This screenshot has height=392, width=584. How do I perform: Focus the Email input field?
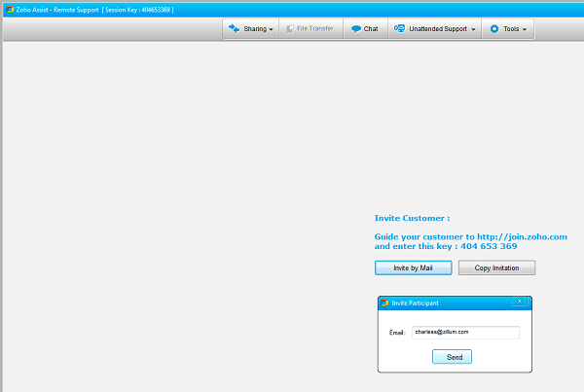[465, 333]
